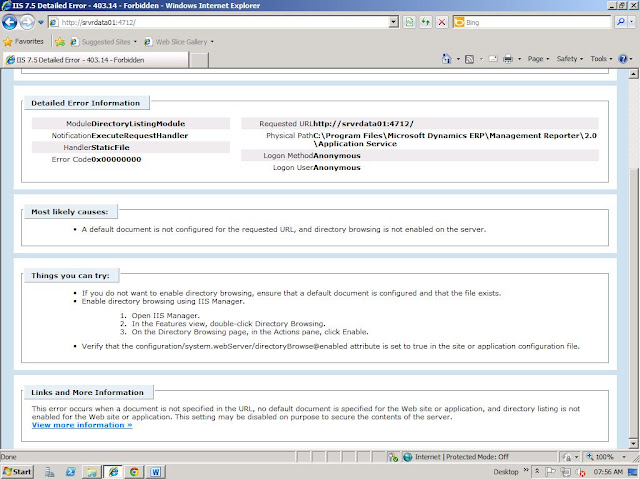This screenshot has width=640, height=480.
Task: Click the vertical scrollbar down arrow
Action: click(x=633, y=444)
